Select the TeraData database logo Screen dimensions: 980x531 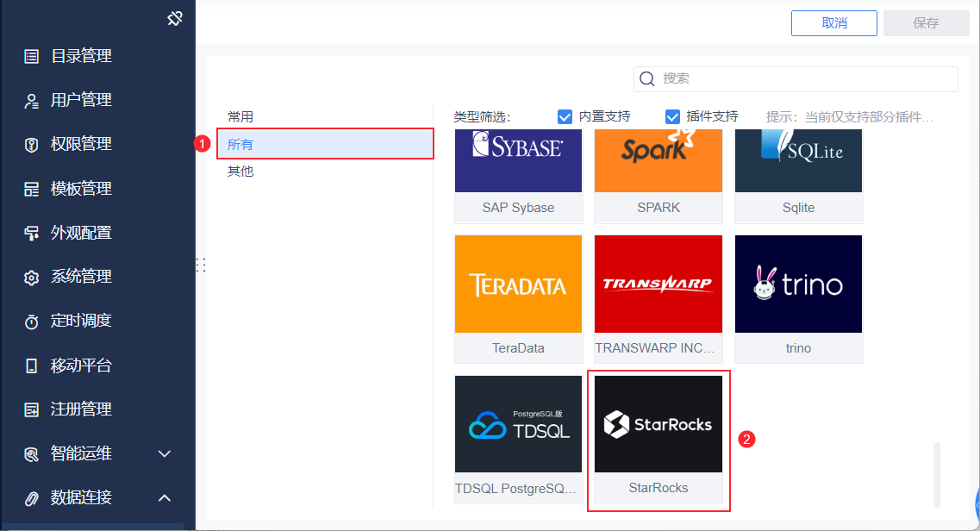tap(518, 284)
